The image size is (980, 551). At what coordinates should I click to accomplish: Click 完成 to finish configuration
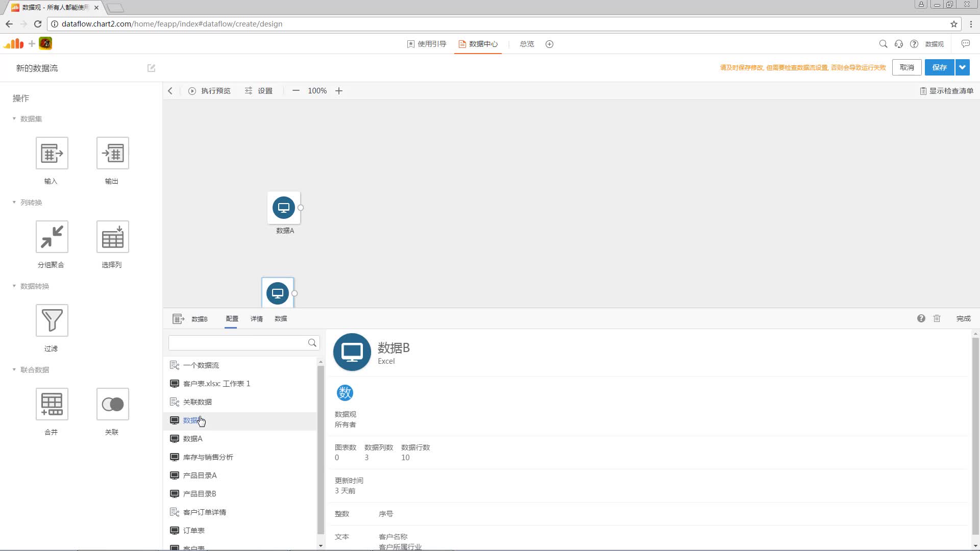(963, 318)
